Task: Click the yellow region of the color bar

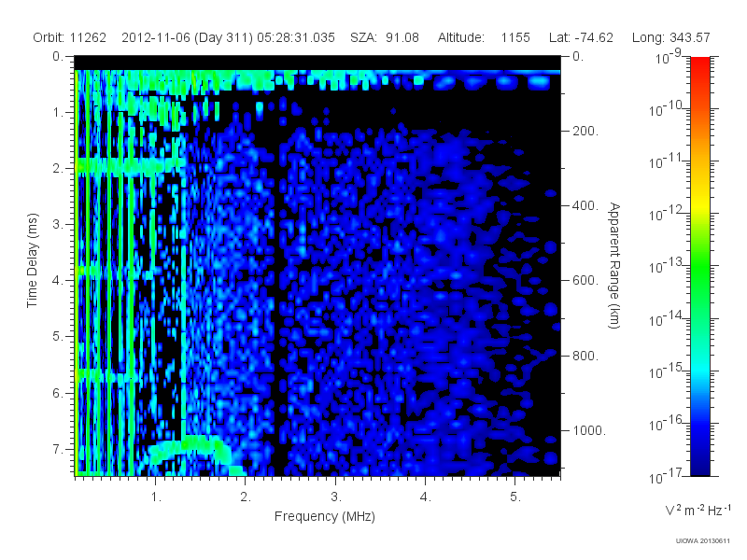Action: 700,203
